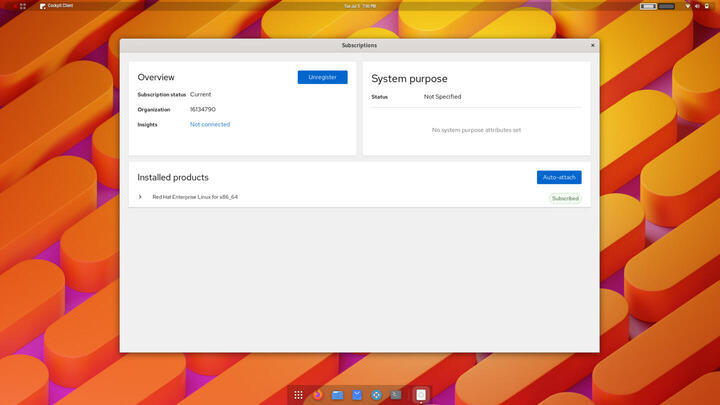This screenshot has width=720, height=405.
Task: Open the date and time menu in top bar
Action: tap(360, 6)
